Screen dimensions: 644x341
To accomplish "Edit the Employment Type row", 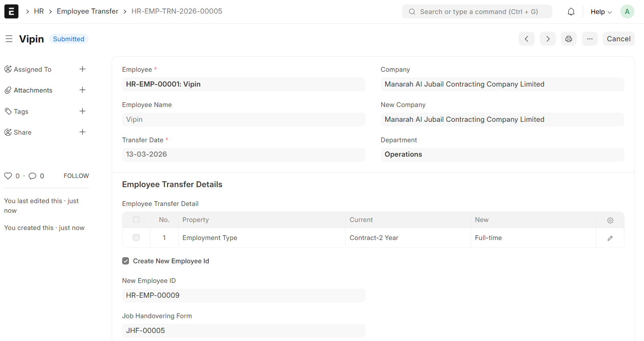I will pyautogui.click(x=610, y=238).
